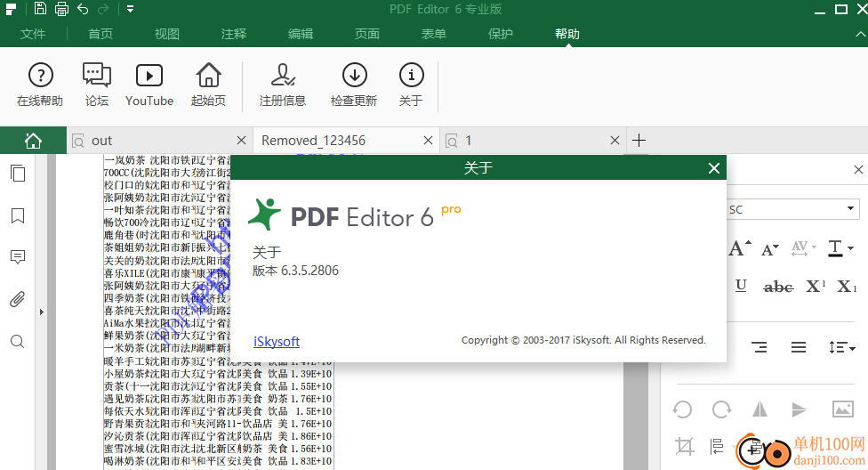Rotate object counterclockwise

(x=682, y=409)
